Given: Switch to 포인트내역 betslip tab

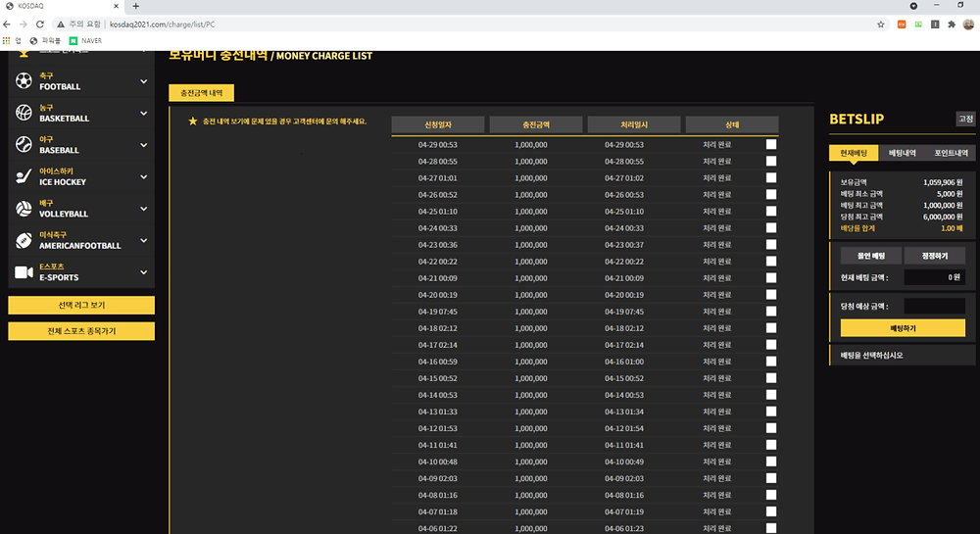Looking at the screenshot, I should 951,153.
